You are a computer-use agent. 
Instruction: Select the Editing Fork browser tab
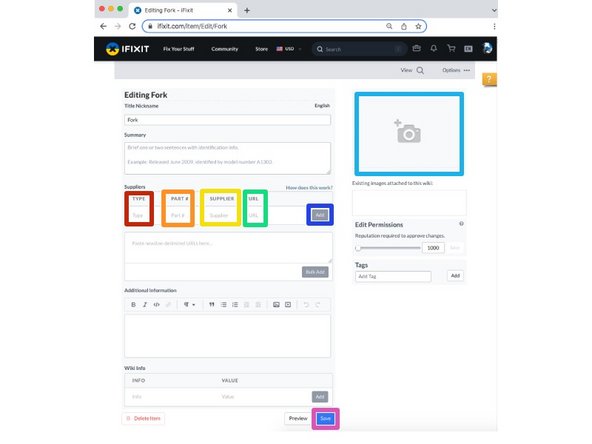point(183,10)
